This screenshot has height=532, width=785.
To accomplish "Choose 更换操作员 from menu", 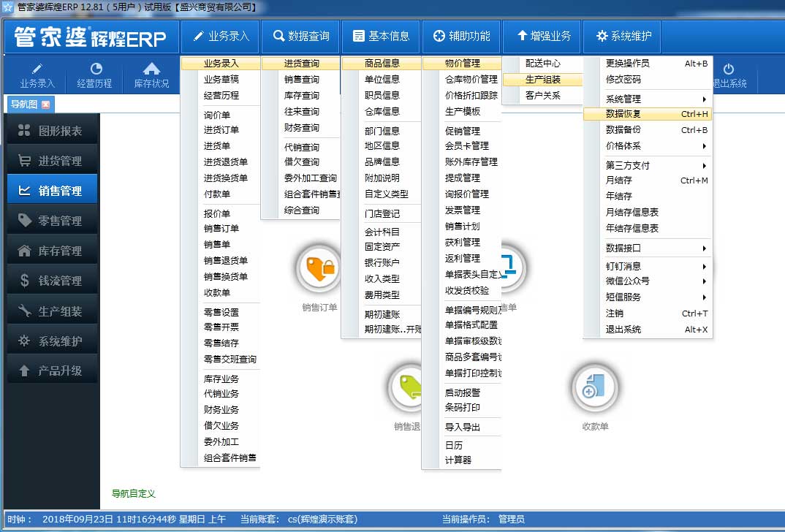I will (x=648, y=63).
